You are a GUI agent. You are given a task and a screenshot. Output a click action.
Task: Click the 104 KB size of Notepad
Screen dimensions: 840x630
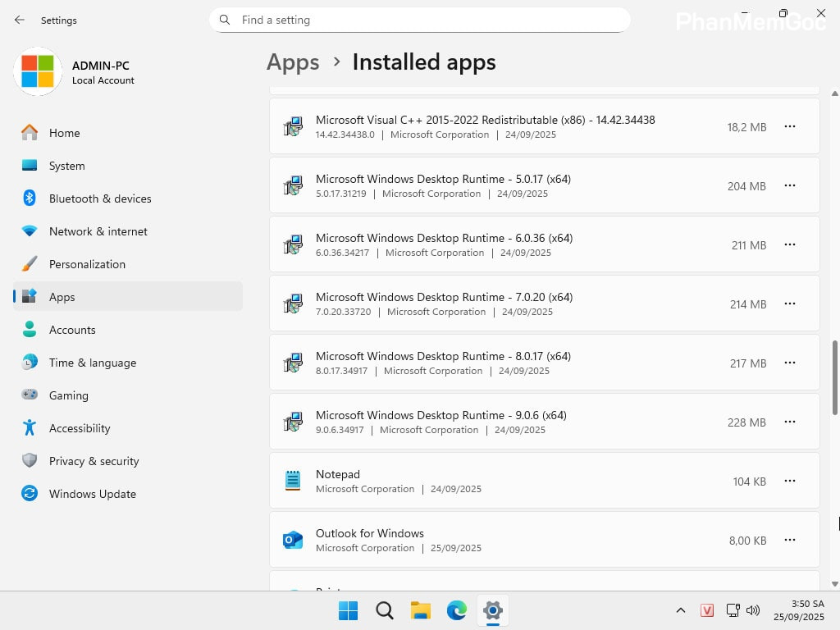(x=749, y=481)
